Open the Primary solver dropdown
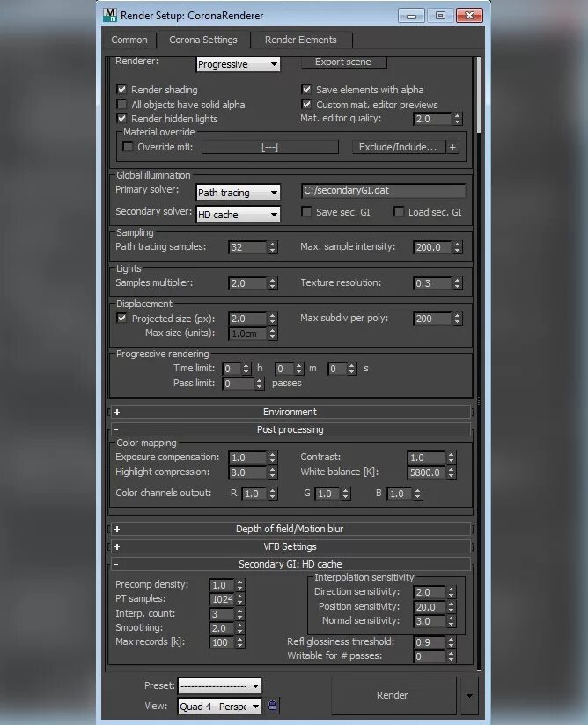 tap(239, 193)
